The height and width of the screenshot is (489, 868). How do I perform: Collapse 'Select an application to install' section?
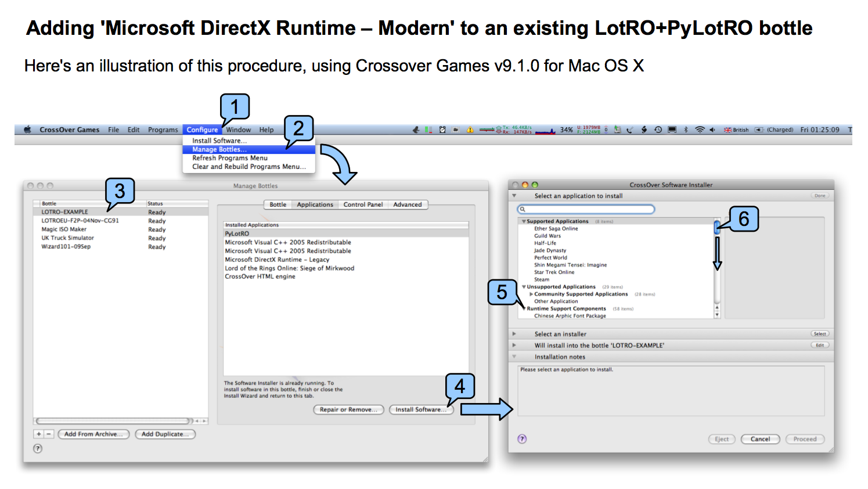(x=514, y=196)
